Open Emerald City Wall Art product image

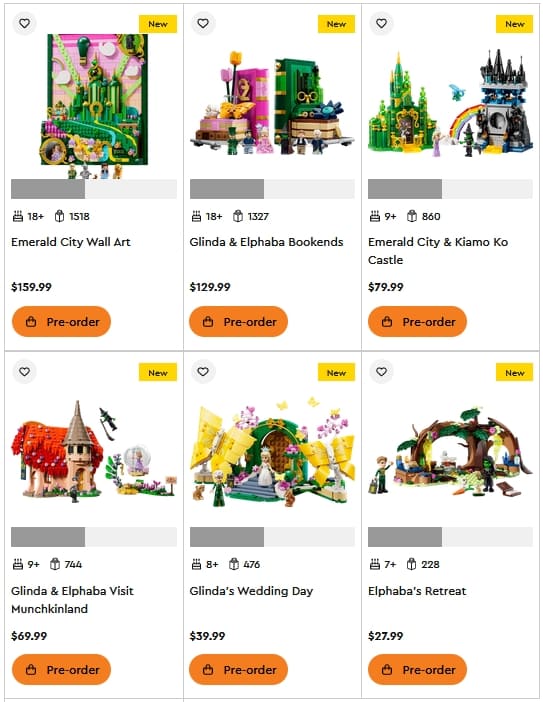(94, 107)
